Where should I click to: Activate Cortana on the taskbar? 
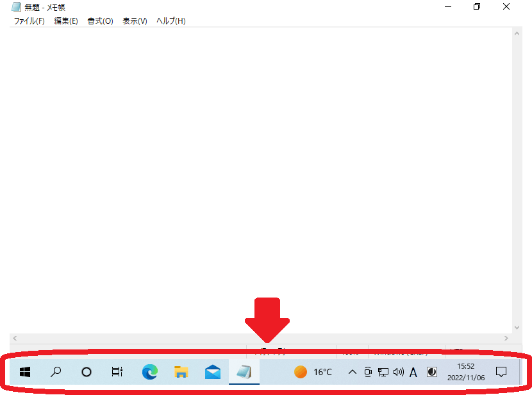[x=86, y=372]
